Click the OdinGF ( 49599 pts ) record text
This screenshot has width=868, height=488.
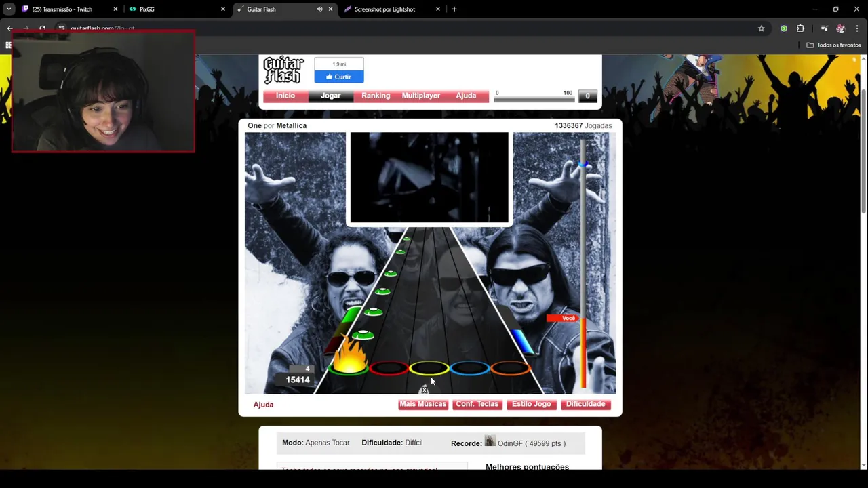532,443
